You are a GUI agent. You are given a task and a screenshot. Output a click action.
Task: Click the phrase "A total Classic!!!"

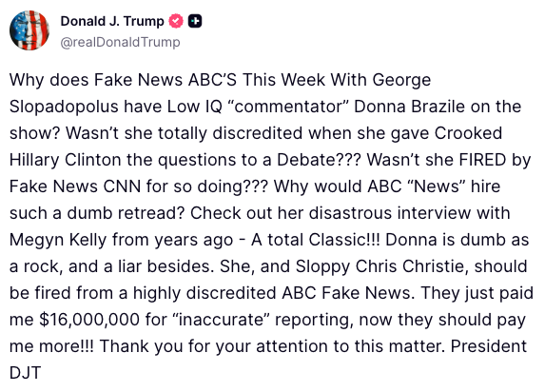pos(315,240)
